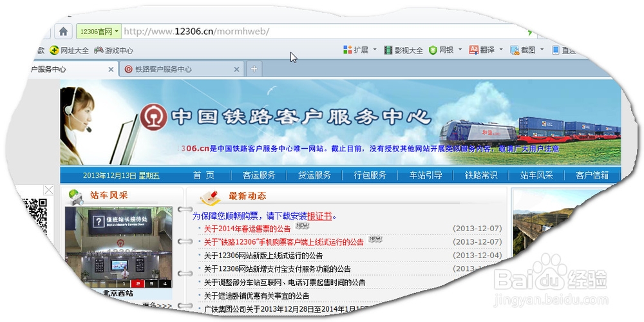Image resolution: width=644 pixels, height=322 pixels.
Task: Open 车站引导 navigation item
Action: (x=426, y=175)
